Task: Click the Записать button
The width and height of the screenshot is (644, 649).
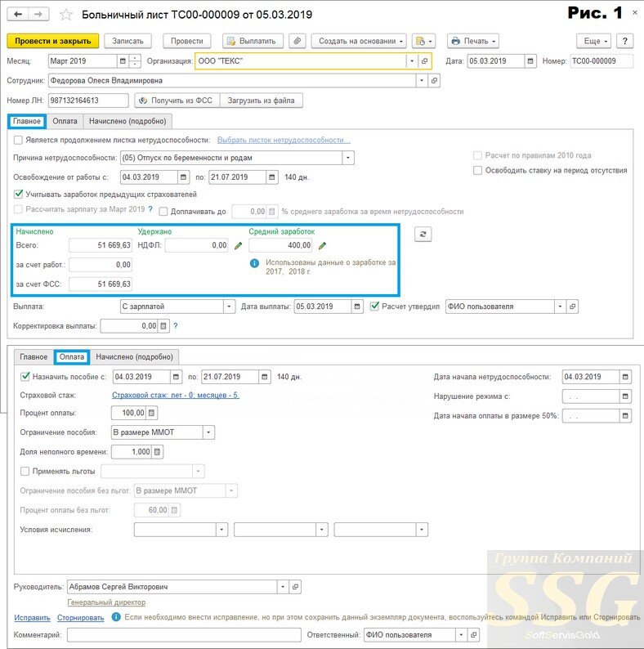Action: (x=127, y=41)
